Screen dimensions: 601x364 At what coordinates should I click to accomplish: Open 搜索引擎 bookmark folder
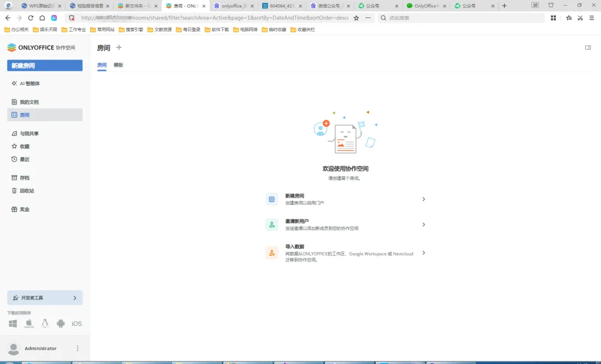point(131,29)
